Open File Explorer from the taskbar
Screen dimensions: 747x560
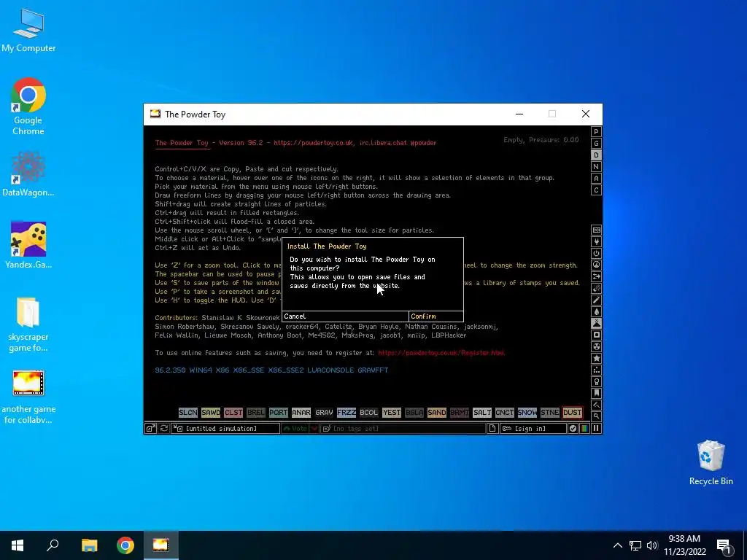(x=89, y=545)
